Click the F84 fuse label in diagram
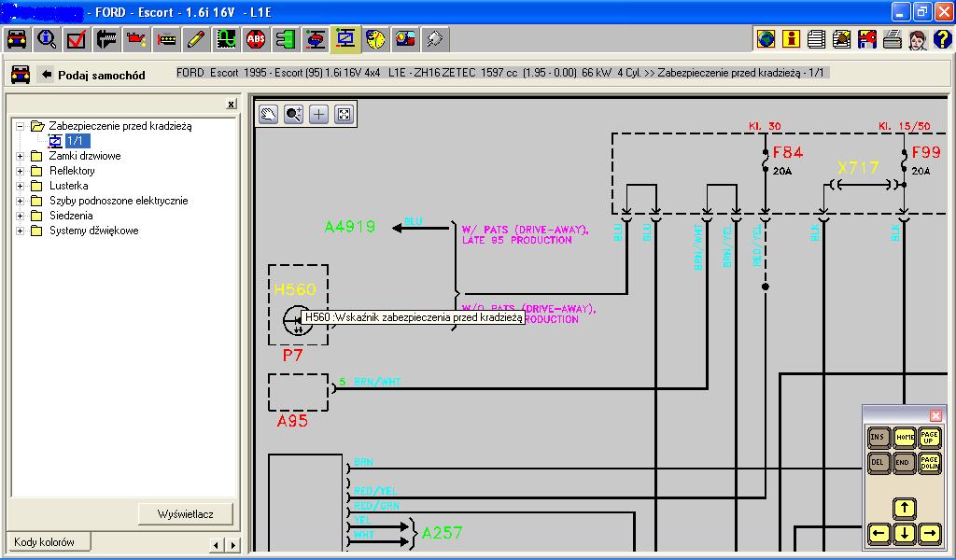Viewport: 956px width, 560px height. tap(788, 152)
